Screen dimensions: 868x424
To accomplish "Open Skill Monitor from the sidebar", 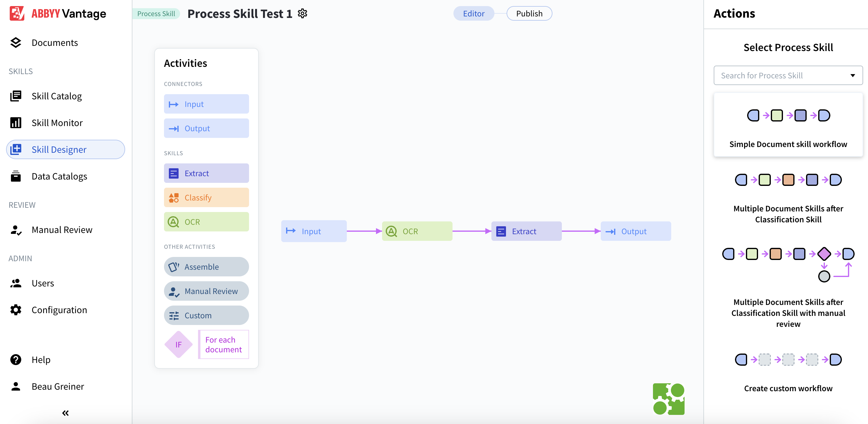I will pyautogui.click(x=57, y=123).
